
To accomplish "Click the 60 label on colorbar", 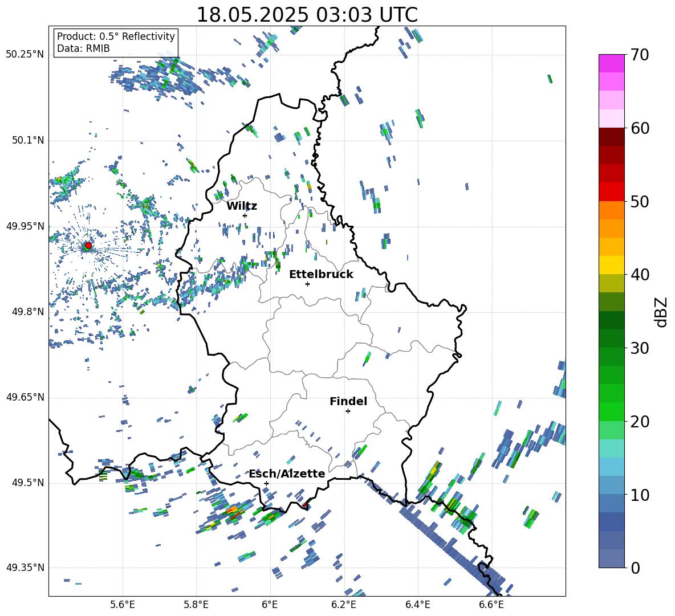I will (x=639, y=128).
